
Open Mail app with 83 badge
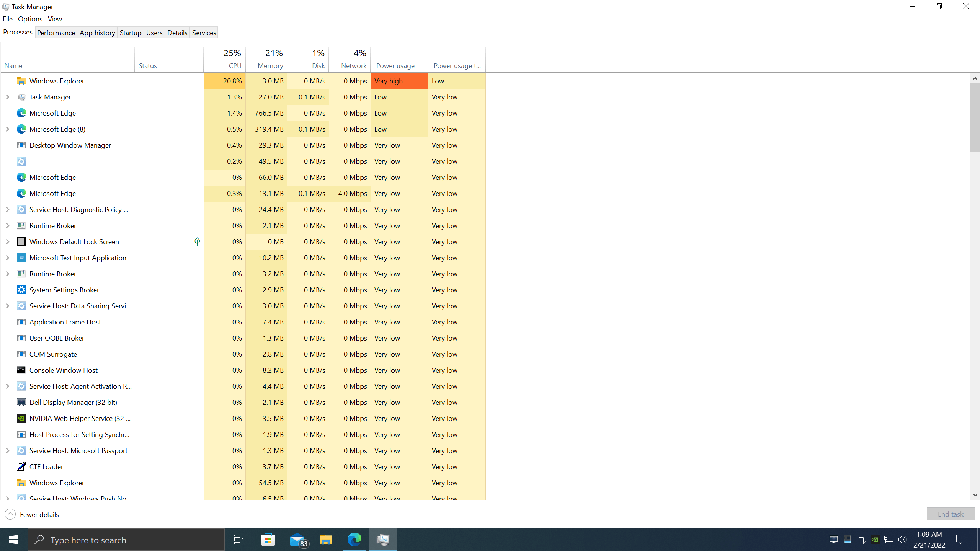point(297,540)
